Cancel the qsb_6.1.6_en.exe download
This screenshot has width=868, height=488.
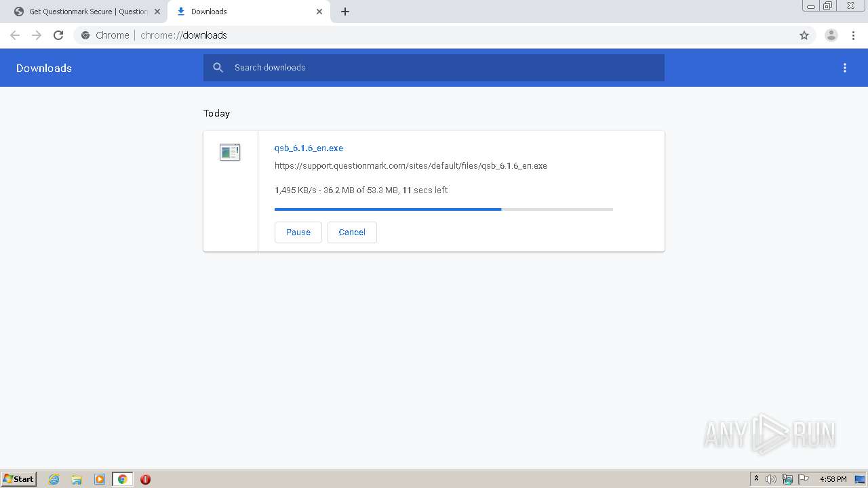(x=352, y=232)
